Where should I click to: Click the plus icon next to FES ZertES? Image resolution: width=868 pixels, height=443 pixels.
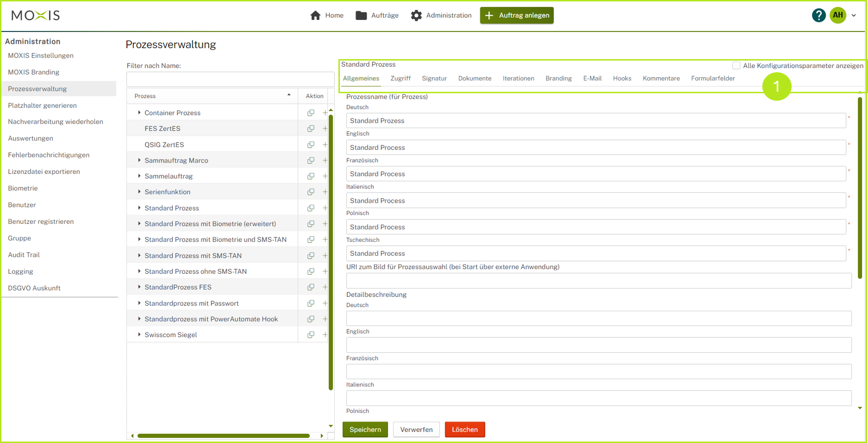pyautogui.click(x=325, y=129)
